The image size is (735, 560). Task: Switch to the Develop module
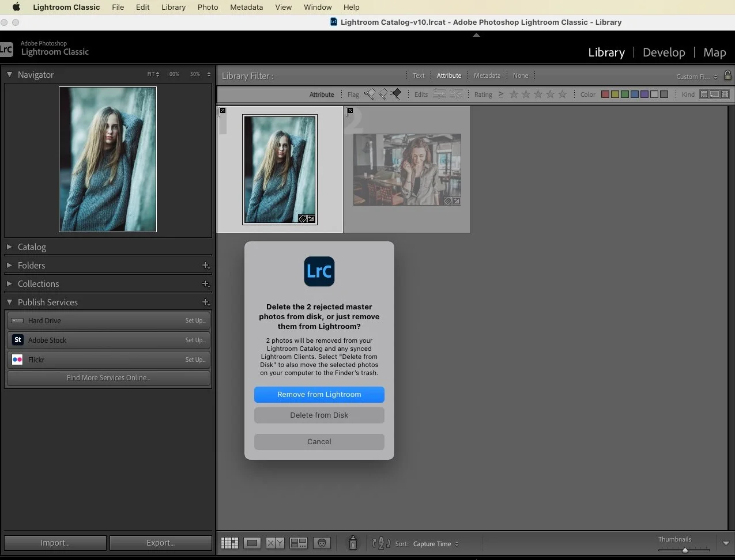tap(664, 52)
